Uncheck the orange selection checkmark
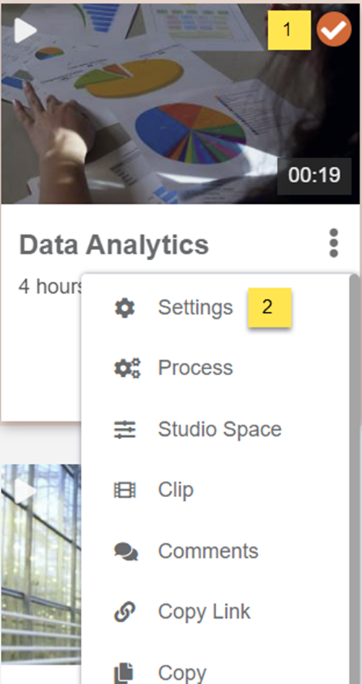The image size is (362, 684). [x=334, y=29]
